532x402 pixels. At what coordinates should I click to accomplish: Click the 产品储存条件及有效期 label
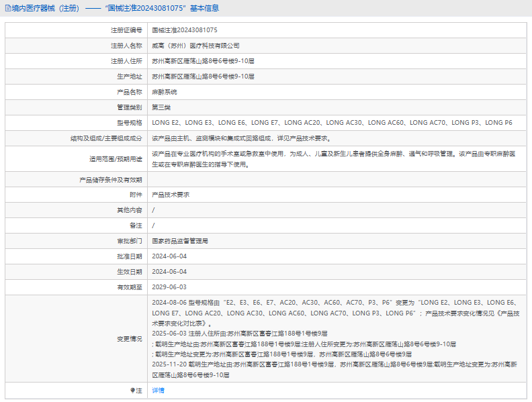pyautogui.click(x=111, y=180)
